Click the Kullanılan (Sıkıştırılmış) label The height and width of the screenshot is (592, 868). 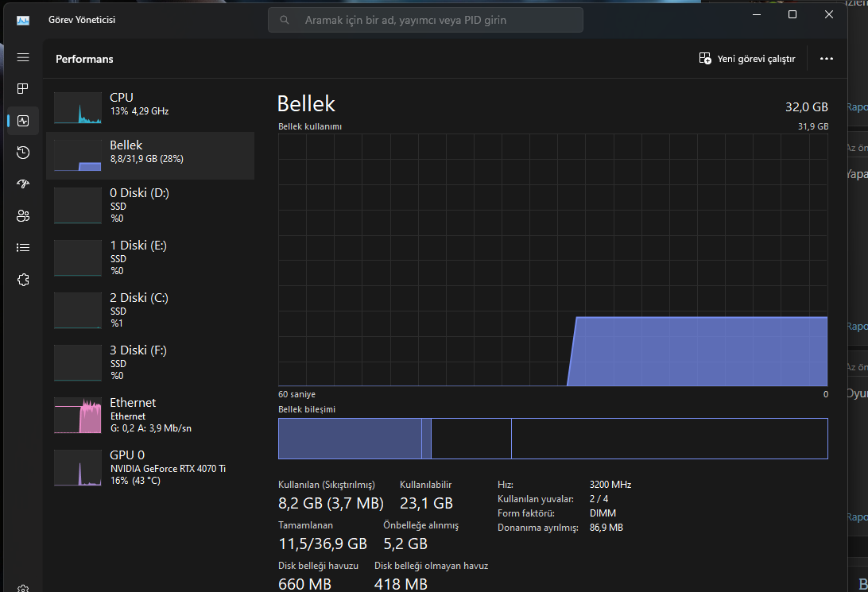click(326, 485)
